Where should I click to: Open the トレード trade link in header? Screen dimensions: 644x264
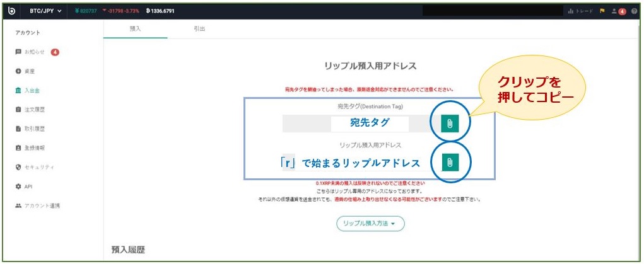580,11
